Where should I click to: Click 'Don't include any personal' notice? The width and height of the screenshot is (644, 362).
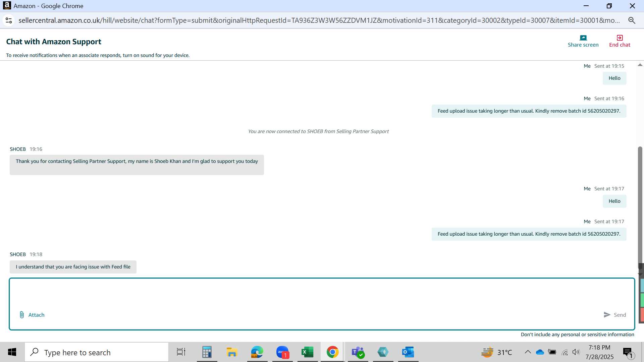tap(577, 335)
